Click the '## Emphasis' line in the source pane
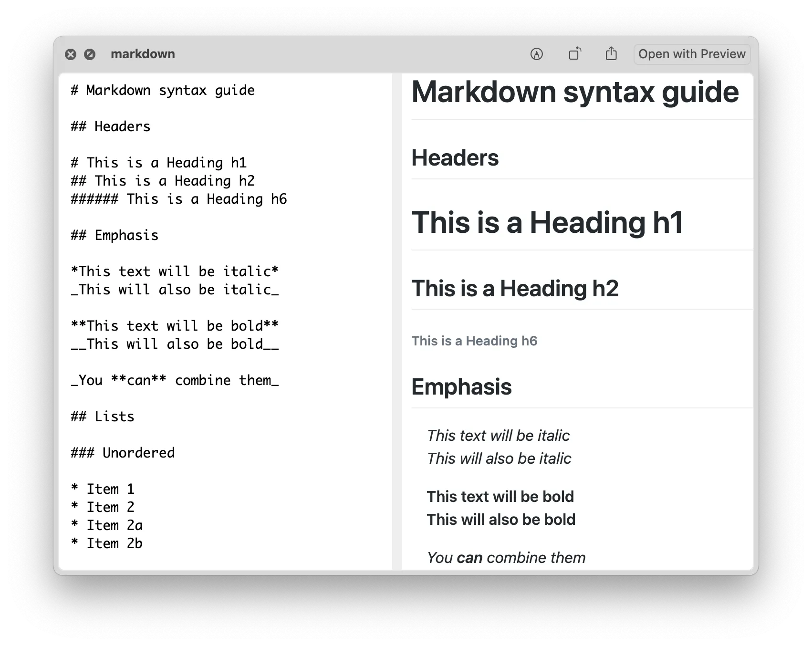Screen dimensions: 812x646 pos(115,235)
